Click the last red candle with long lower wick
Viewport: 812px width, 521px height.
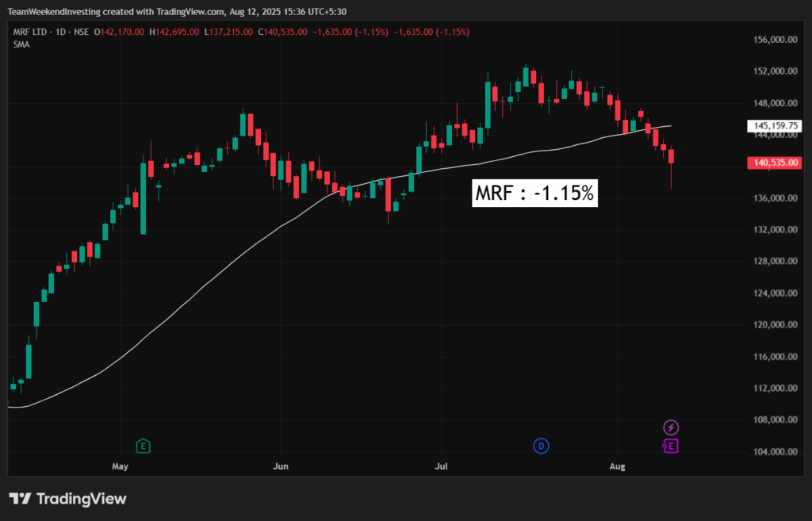pyautogui.click(x=671, y=156)
